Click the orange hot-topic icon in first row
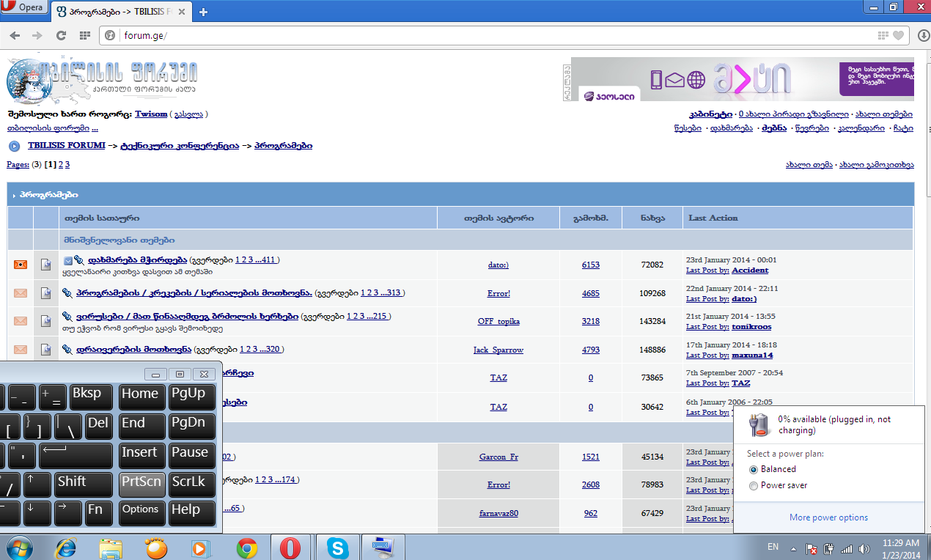The width and height of the screenshot is (931, 560). (21, 265)
